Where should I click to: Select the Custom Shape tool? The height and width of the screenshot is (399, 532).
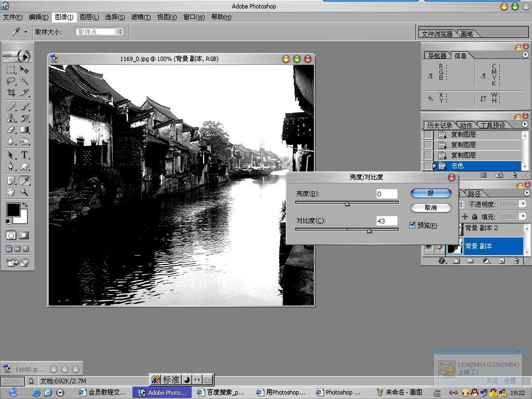tap(24, 166)
